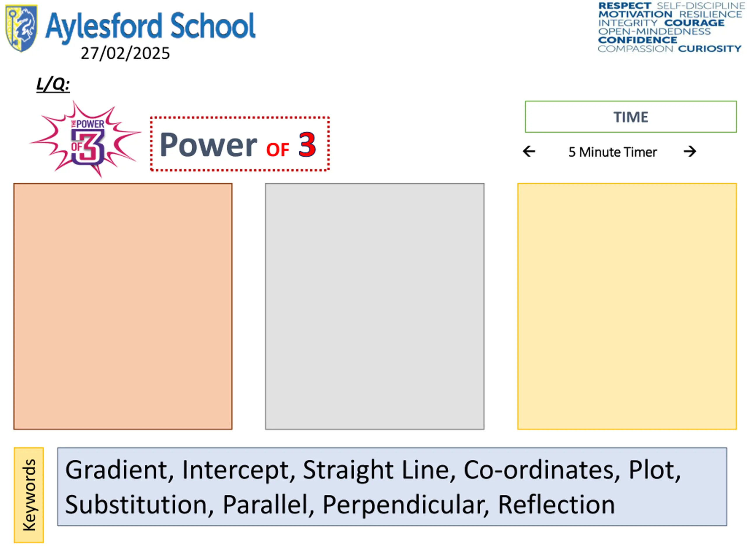Select the orange answer box
747x560 pixels.
pyautogui.click(x=123, y=307)
